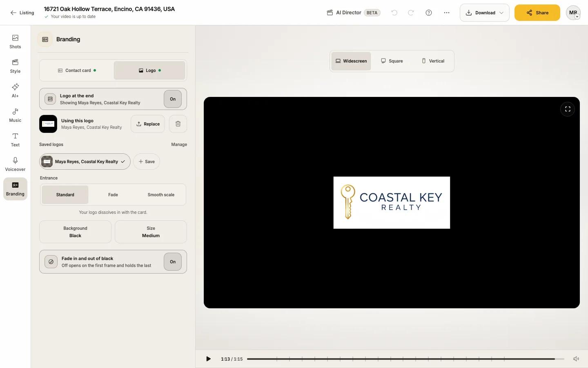The image size is (588, 368).
Task: Open the MR account menu
Action: click(x=573, y=13)
